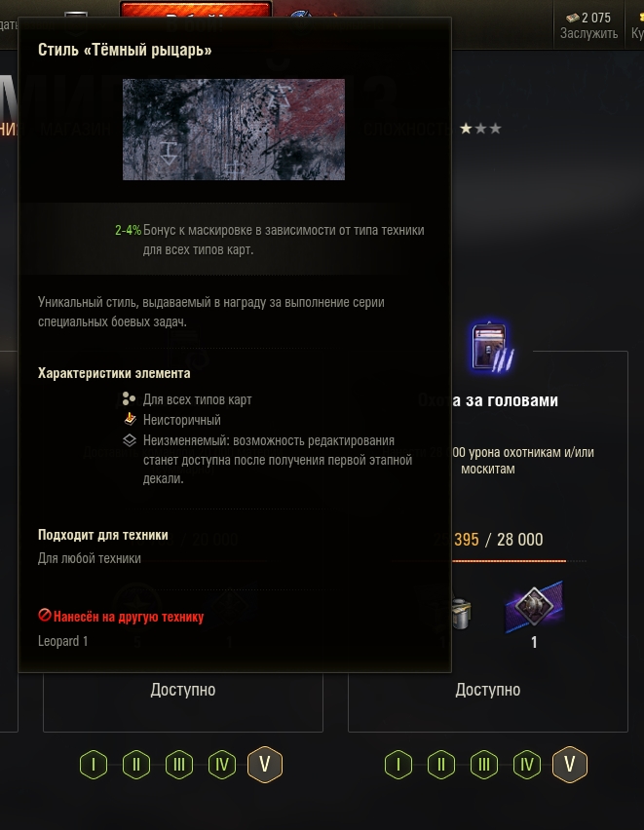Click the red battle button at top
Viewport: 644px width, 830px height.
pyautogui.click(x=196, y=10)
